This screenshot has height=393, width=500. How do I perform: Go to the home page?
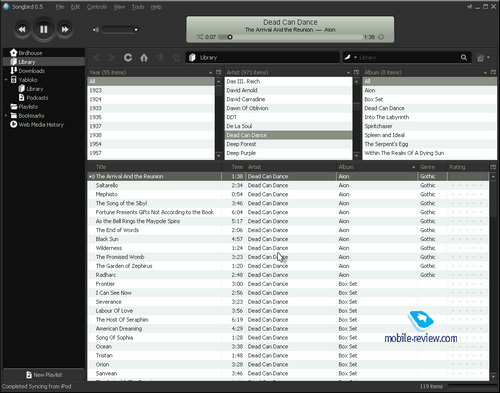point(144,58)
